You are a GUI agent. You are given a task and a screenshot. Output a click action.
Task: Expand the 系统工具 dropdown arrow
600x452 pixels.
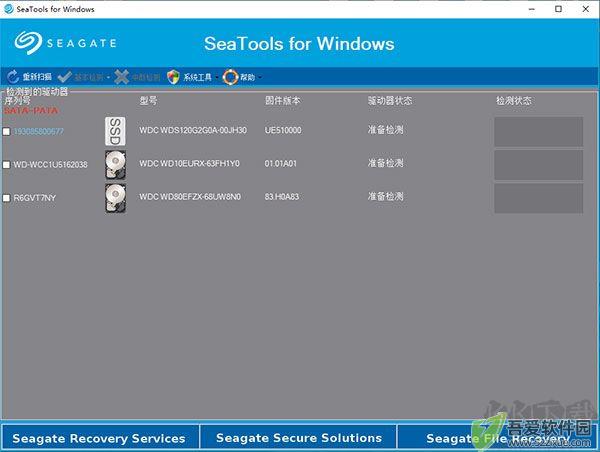(x=217, y=78)
